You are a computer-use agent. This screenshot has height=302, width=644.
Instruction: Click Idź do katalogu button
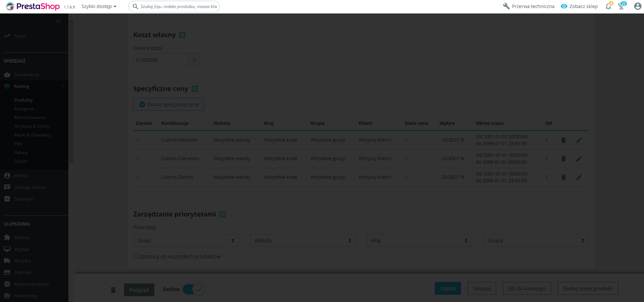(527, 289)
